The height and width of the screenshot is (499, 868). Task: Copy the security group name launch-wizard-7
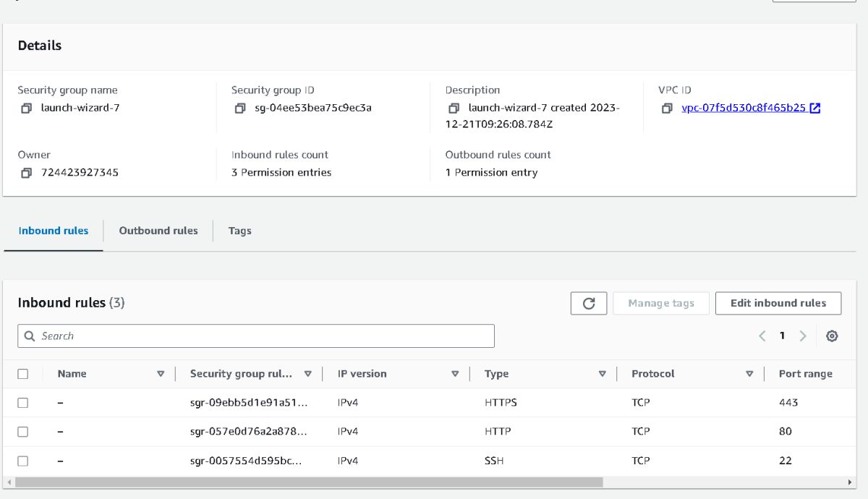tap(26, 108)
